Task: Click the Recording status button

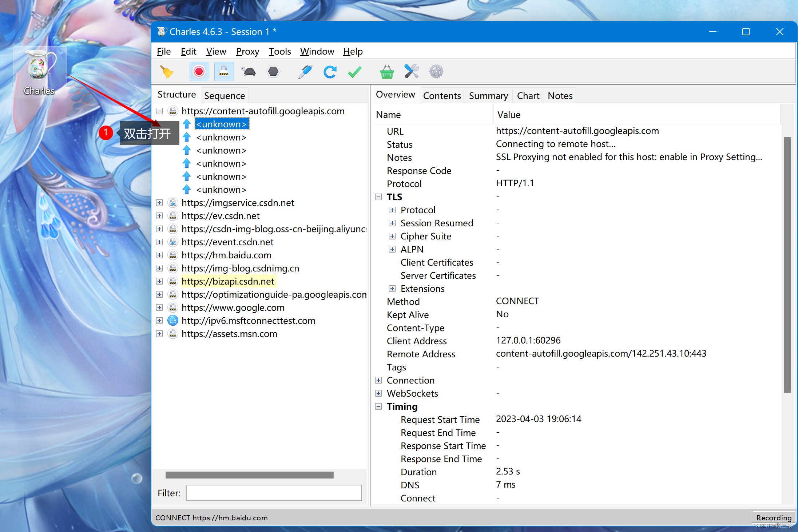Action: point(774,517)
